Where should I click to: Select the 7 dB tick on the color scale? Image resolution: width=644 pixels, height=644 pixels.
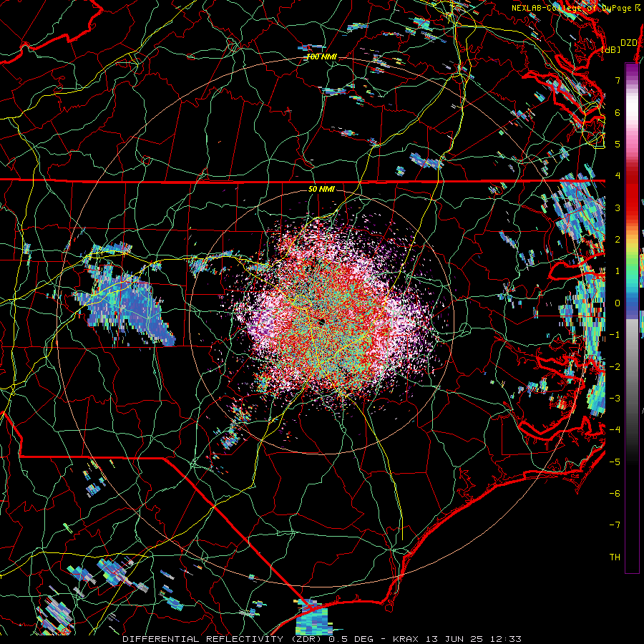(618, 80)
